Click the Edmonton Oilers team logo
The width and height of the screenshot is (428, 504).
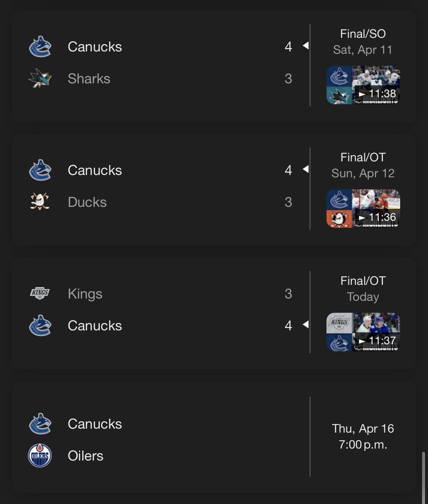[x=40, y=456]
